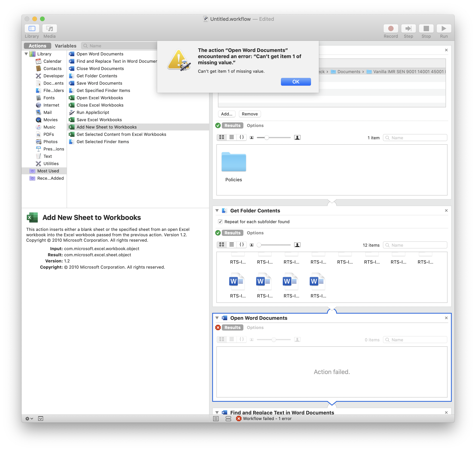Open Options tab of Get Folder Contents

click(255, 233)
